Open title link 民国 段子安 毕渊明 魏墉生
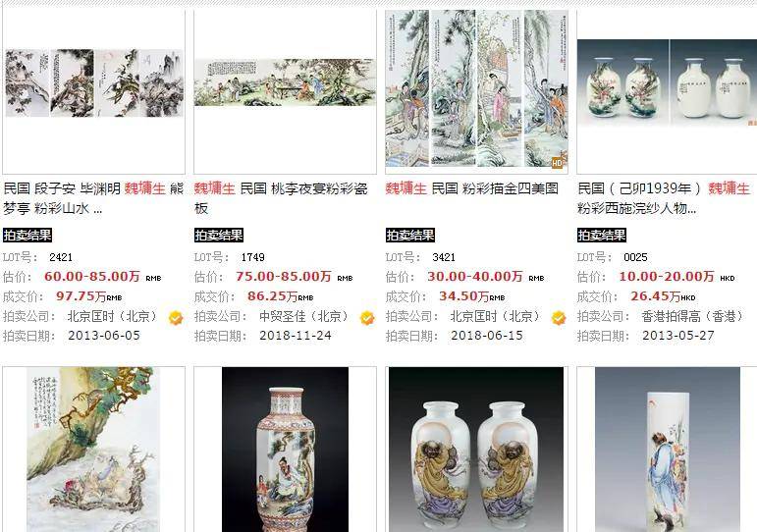 pyautogui.click(x=93, y=198)
